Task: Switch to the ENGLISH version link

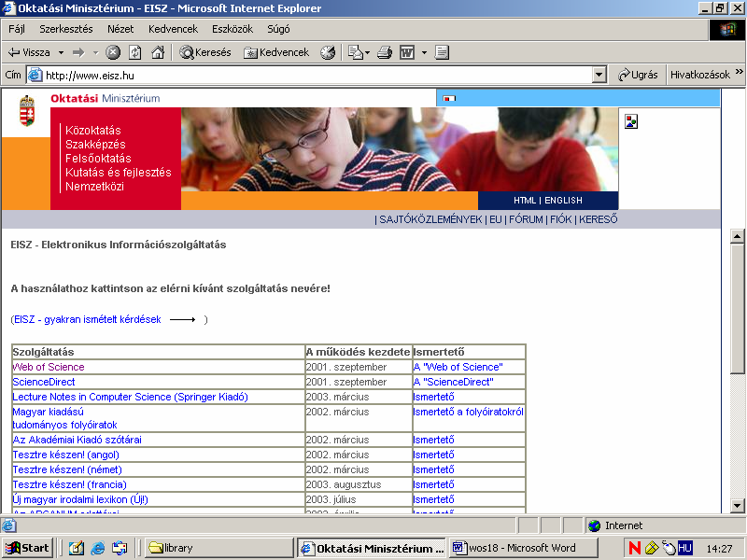Action: pyautogui.click(x=563, y=201)
